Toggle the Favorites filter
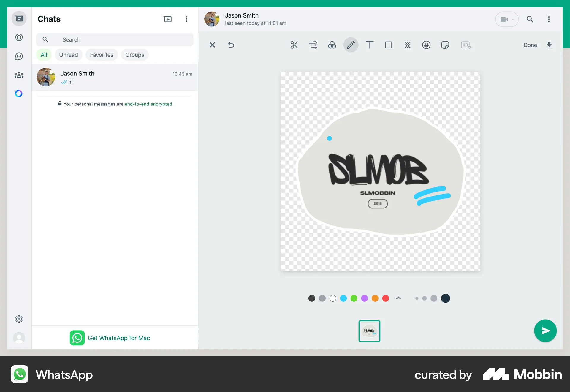The width and height of the screenshot is (570, 392). (x=102, y=55)
